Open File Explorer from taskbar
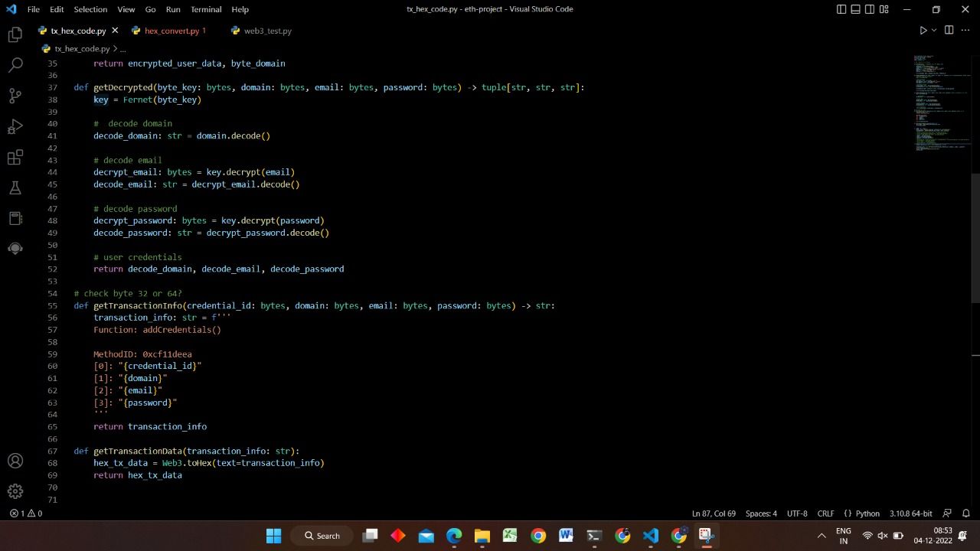This screenshot has width=980, height=551. (482, 536)
